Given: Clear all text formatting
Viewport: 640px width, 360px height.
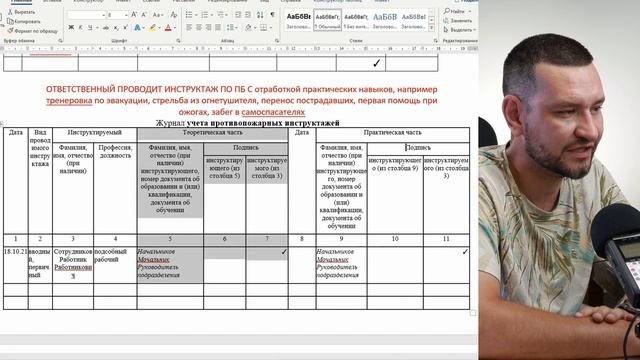Looking at the screenshot, I should 174,15.
